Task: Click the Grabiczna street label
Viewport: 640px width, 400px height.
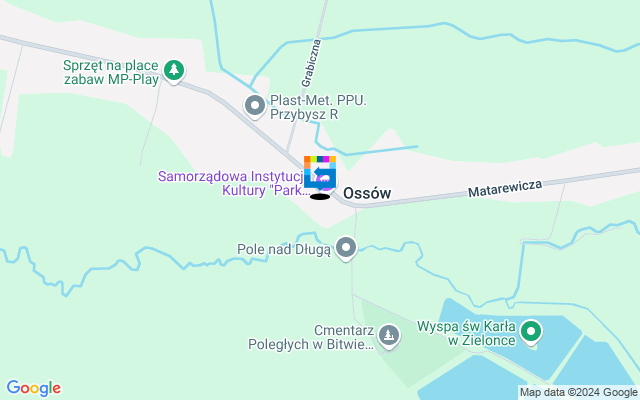Action: coord(311,63)
